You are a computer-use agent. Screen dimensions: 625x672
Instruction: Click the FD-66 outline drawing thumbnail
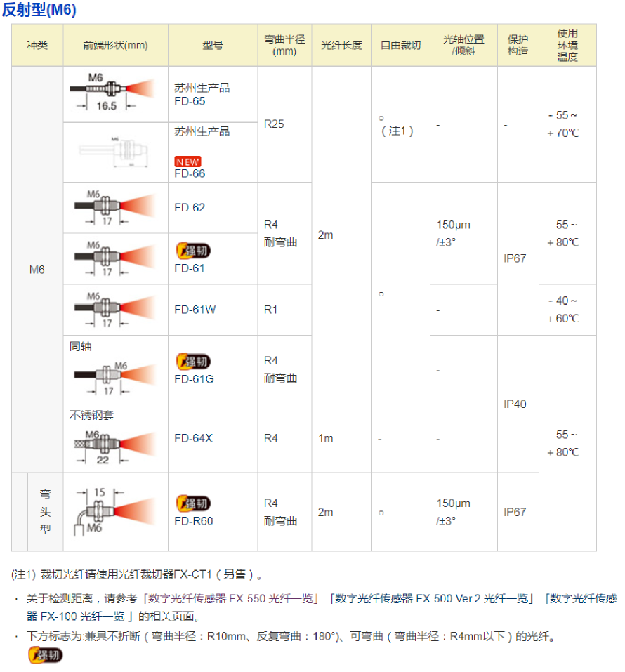(115, 152)
